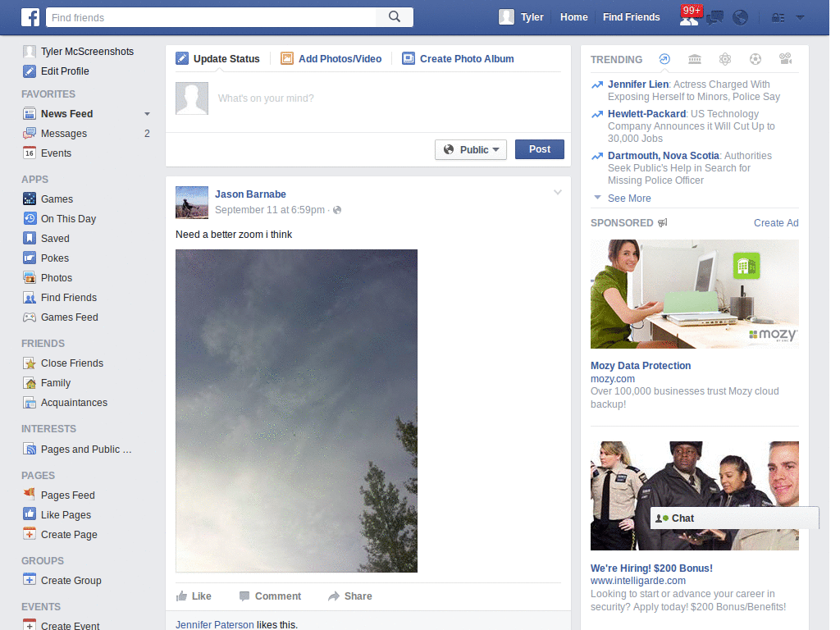Image resolution: width=840 pixels, height=630 pixels.
Task: Go to Home in top bar
Action: (573, 17)
